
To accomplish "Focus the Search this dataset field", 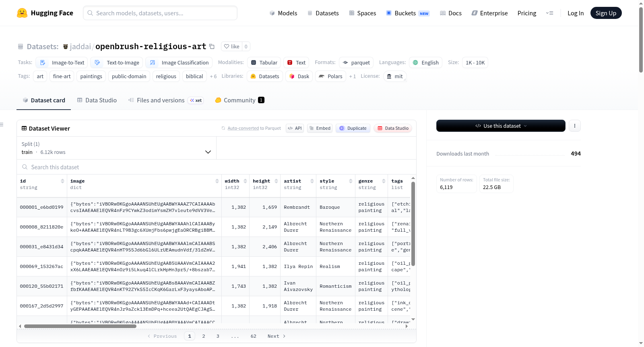I will tap(217, 167).
